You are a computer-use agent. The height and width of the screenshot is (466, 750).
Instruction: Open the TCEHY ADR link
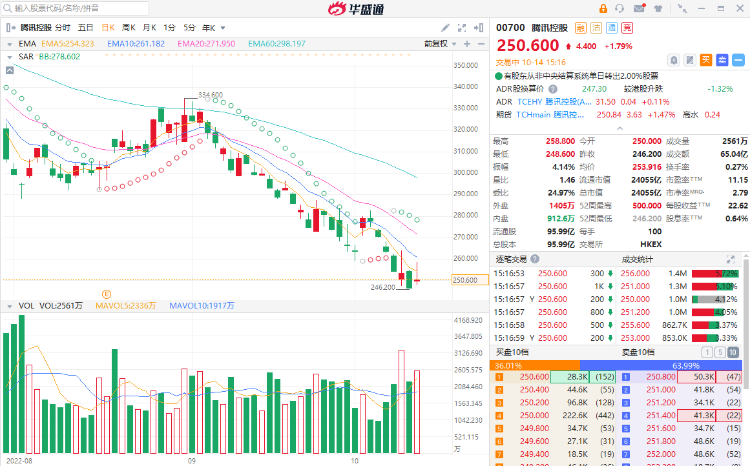[x=554, y=102]
